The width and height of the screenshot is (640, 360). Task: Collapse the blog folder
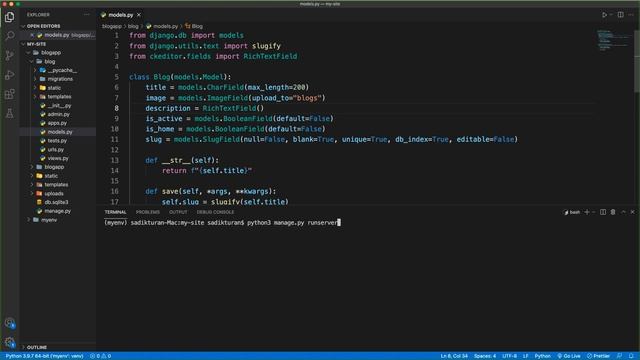click(49, 62)
